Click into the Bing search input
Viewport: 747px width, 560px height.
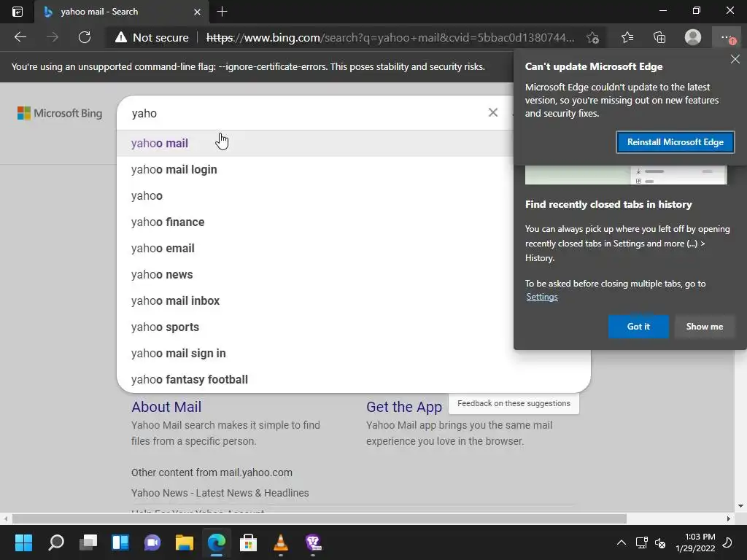coord(305,113)
